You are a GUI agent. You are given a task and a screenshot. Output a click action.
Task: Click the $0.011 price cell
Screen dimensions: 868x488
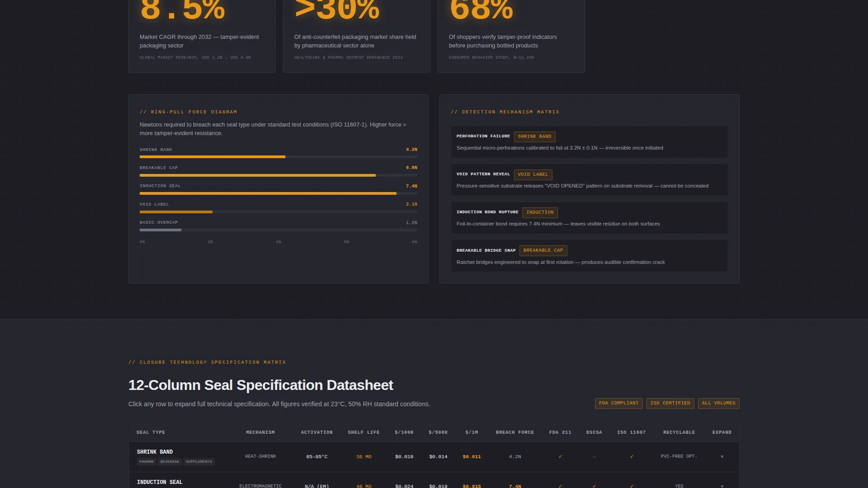tap(472, 457)
